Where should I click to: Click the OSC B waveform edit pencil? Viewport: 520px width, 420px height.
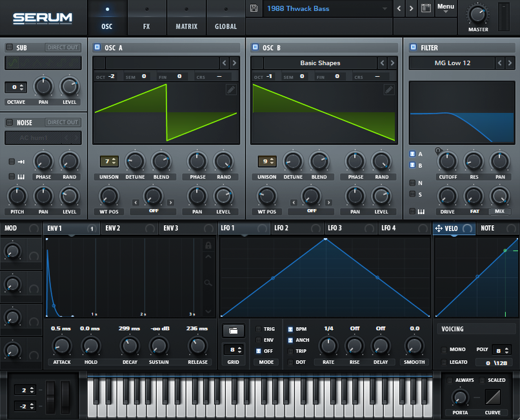[388, 90]
